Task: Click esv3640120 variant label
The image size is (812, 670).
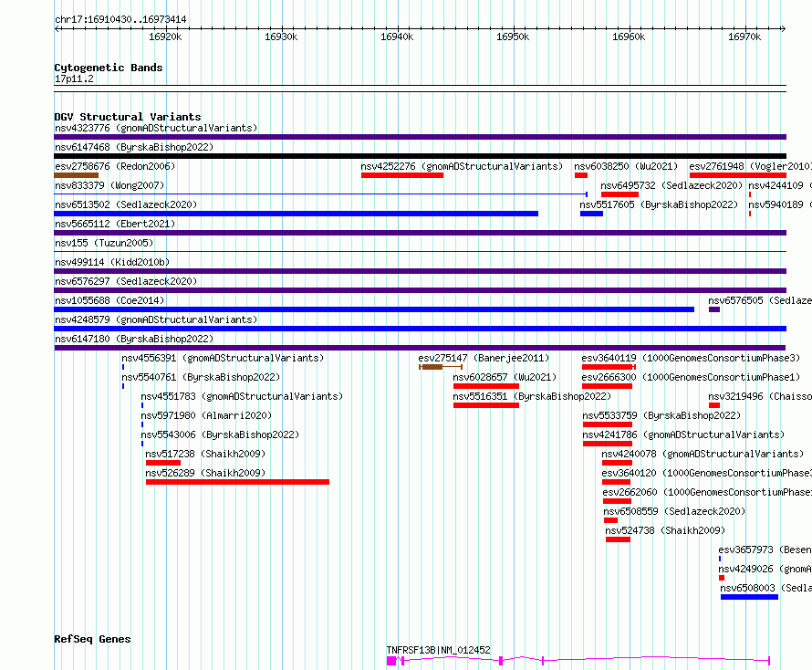Action: (x=706, y=473)
